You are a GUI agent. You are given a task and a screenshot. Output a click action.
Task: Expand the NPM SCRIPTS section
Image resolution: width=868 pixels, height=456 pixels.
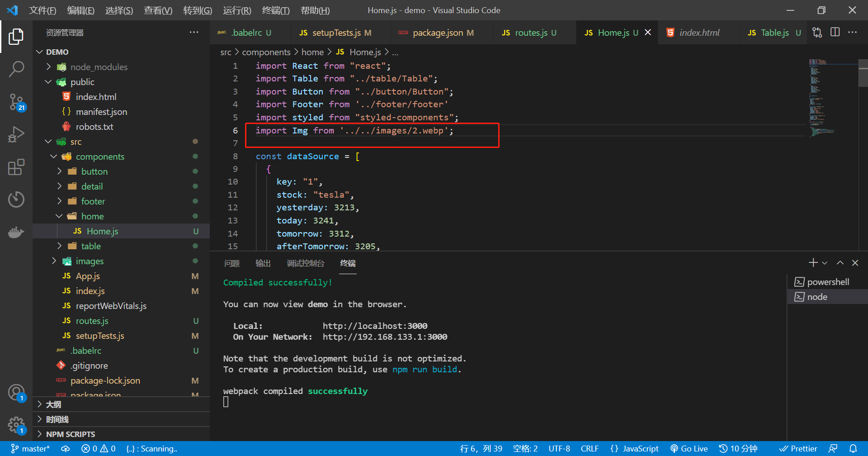pos(121,434)
